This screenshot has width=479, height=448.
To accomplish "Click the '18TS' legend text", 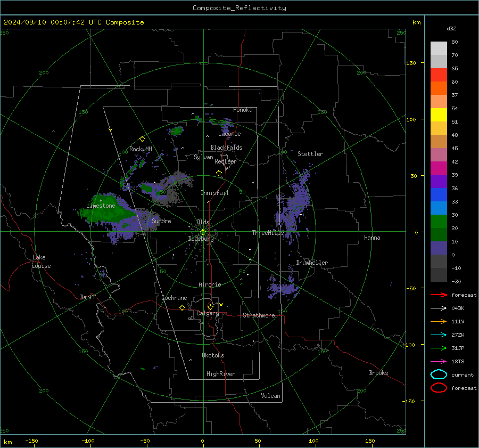I will tap(458, 362).
